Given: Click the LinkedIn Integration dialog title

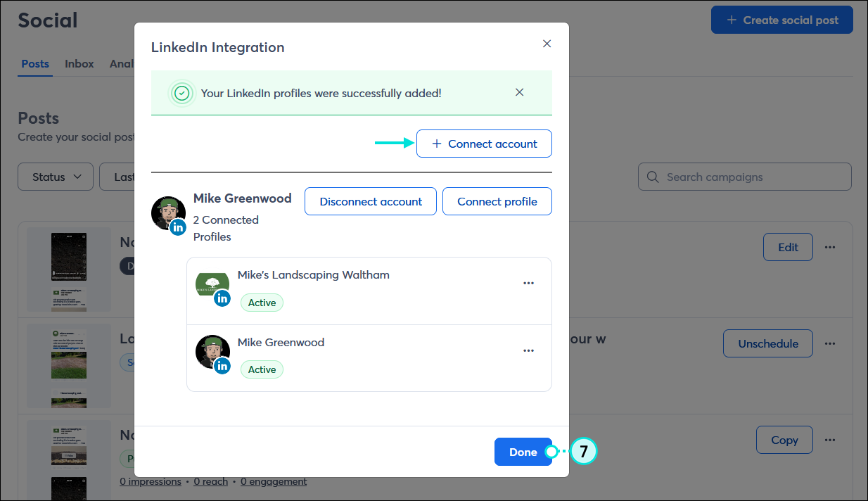Looking at the screenshot, I should (218, 48).
